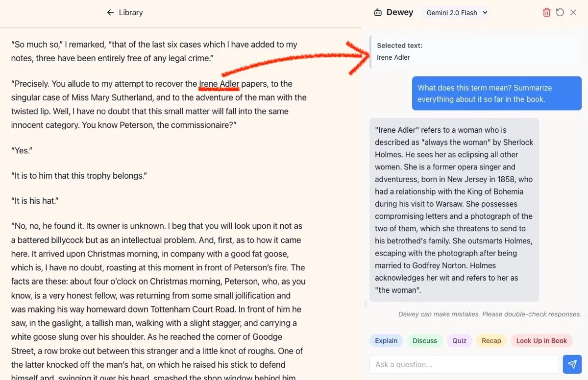588x380 pixels.
Task: Click the panel resize handle
Action: pyautogui.click(x=366, y=304)
